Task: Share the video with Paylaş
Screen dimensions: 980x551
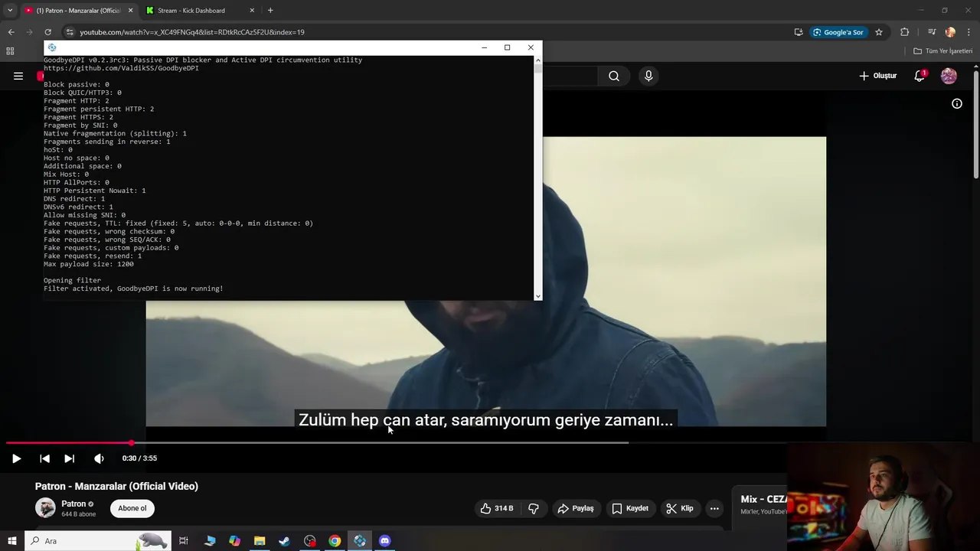Action: coord(576,508)
